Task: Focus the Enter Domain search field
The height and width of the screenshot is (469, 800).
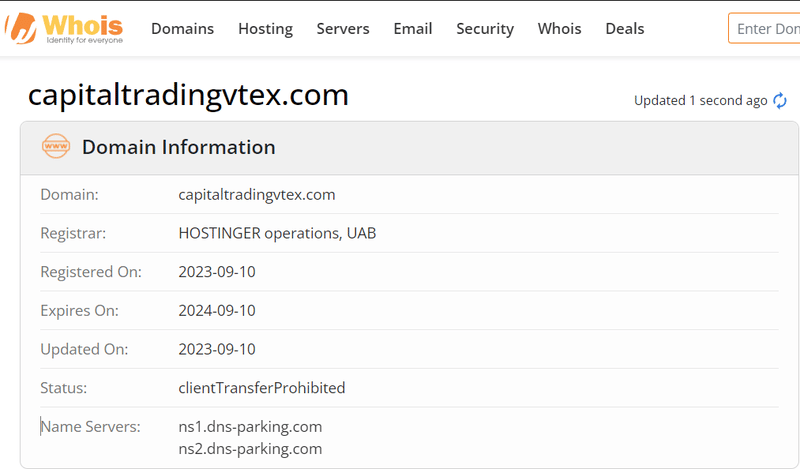Action: [x=764, y=29]
